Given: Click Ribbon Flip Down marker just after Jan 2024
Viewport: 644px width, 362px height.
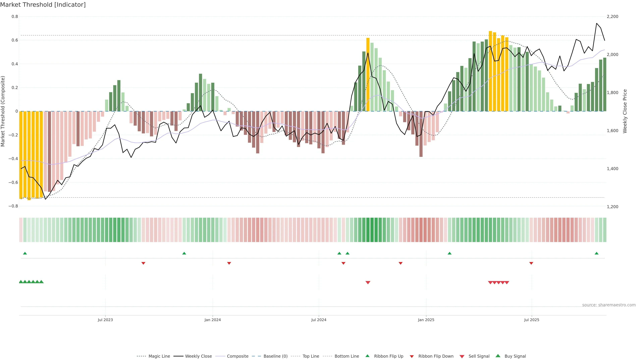Looking at the screenshot, I should tap(229, 263).
